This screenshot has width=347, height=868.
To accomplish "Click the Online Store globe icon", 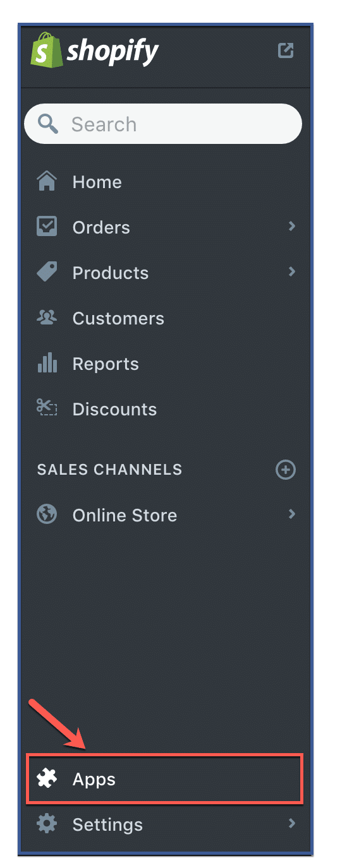I will tap(47, 514).
